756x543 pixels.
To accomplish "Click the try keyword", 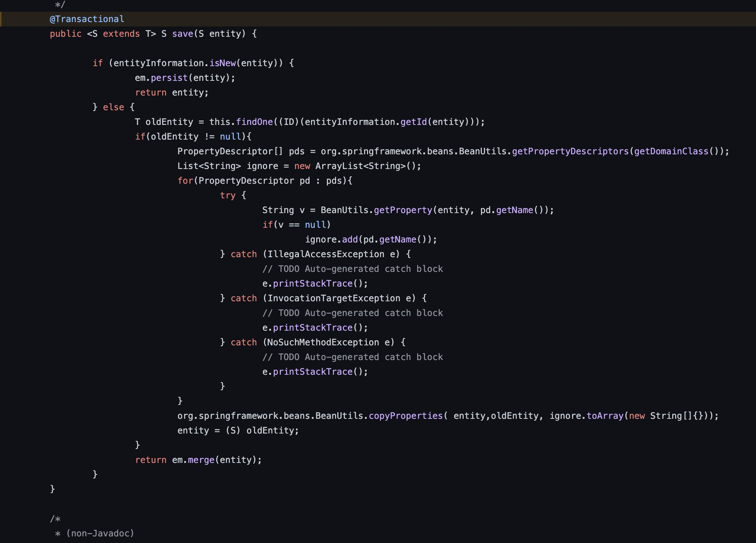I will point(228,195).
